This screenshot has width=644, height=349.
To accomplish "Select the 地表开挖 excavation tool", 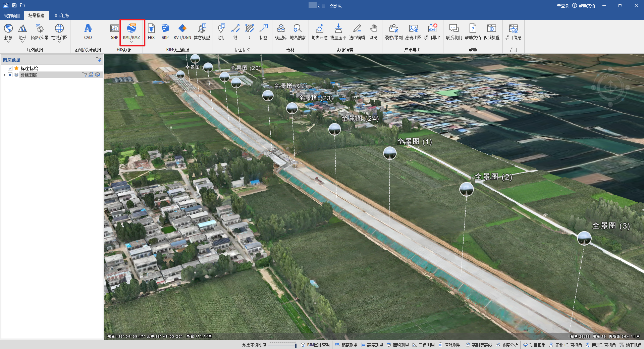I will pyautogui.click(x=319, y=32).
